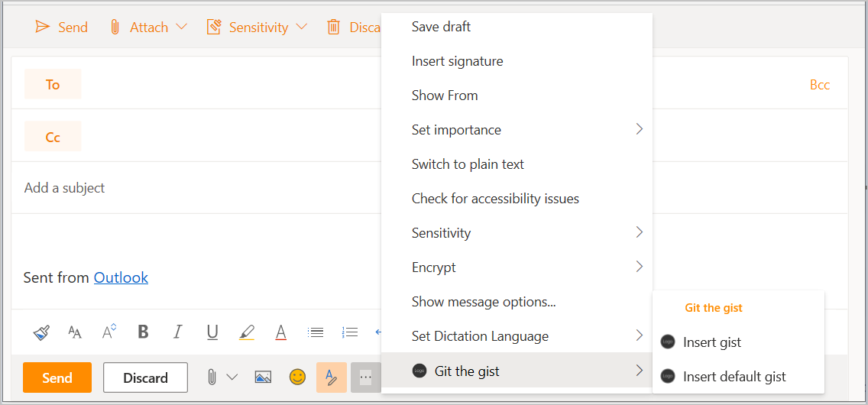Expand the Encrypt submenu
Screen dimensions: 868x405
517,267
